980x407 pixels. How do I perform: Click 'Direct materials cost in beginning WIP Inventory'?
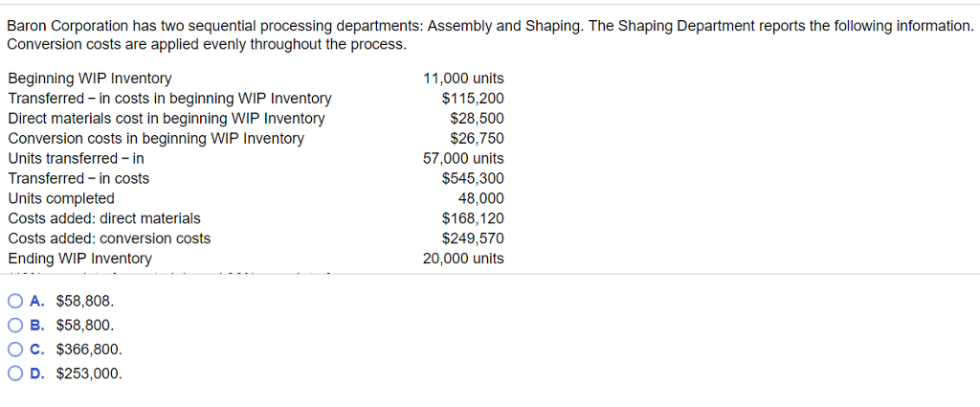[x=166, y=119]
